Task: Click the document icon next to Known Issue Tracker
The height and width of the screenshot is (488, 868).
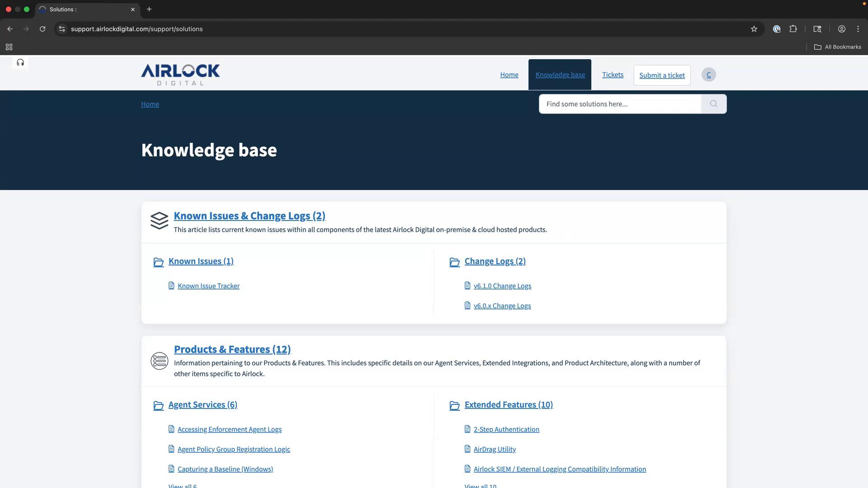Action: (x=171, y=285)
